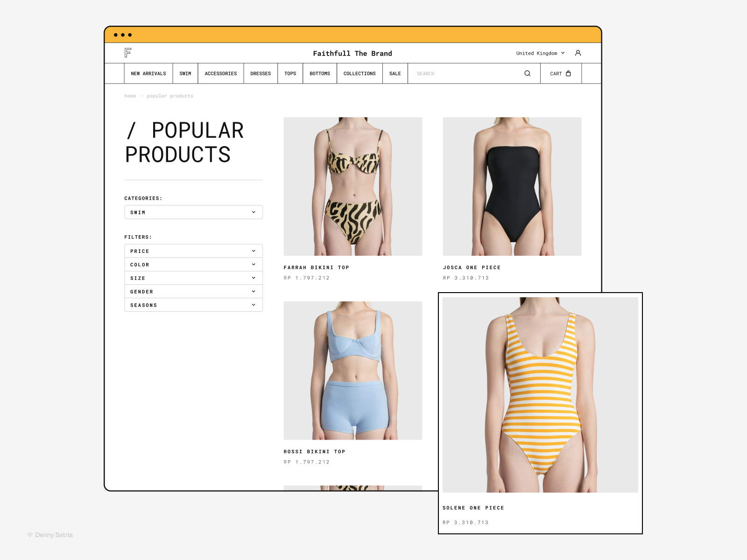Open the Josca One Piece product image
Viewport: 747px width, 560px height.
coord(512,186)
